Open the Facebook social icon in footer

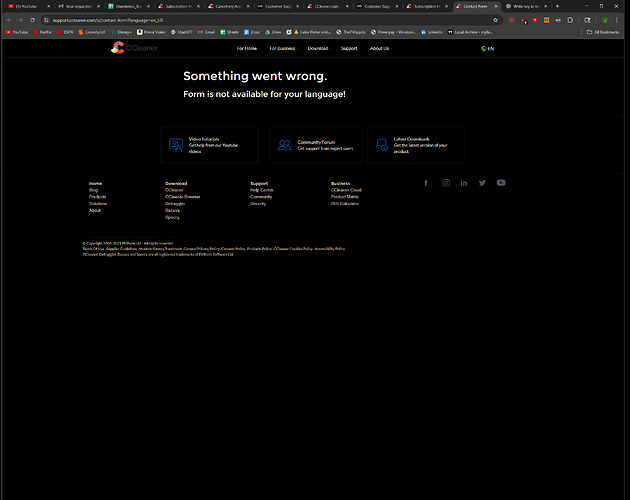pos(426,183)
